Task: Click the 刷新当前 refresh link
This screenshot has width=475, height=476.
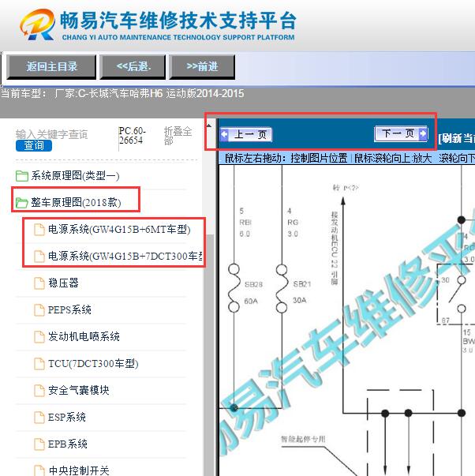Action: pos(456,138)
